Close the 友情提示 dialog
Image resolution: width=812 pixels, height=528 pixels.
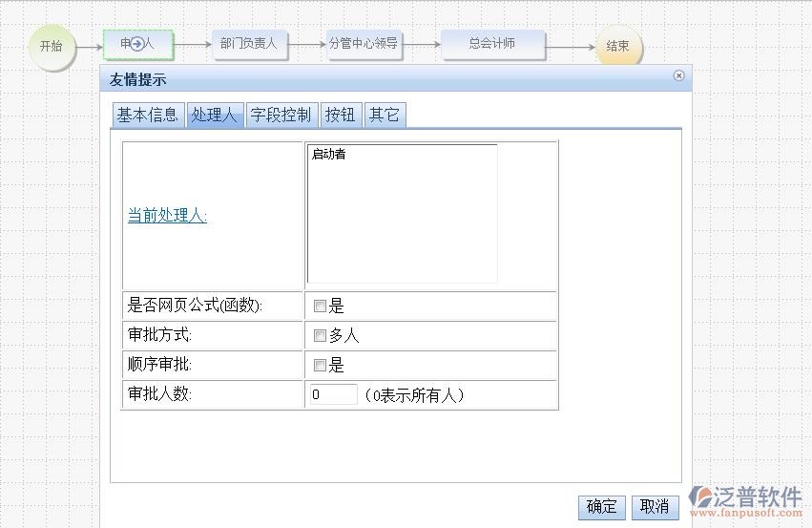pos(678,75)
